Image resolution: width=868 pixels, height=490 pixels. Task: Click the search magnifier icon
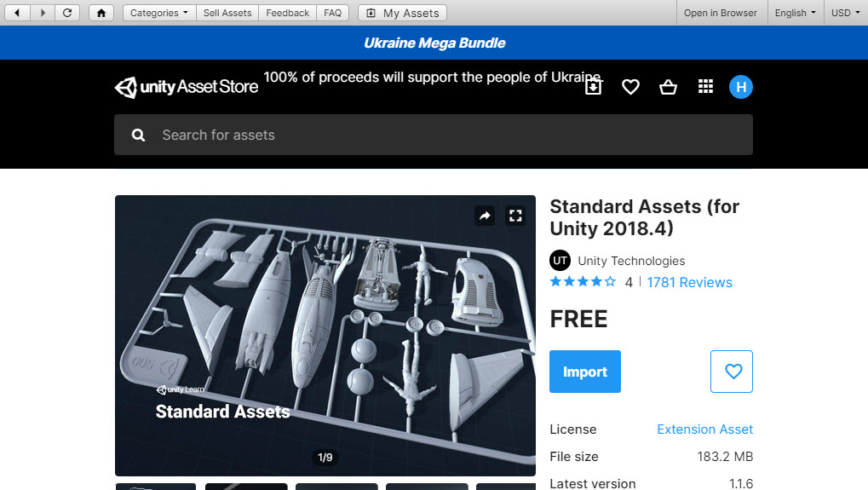138,135
